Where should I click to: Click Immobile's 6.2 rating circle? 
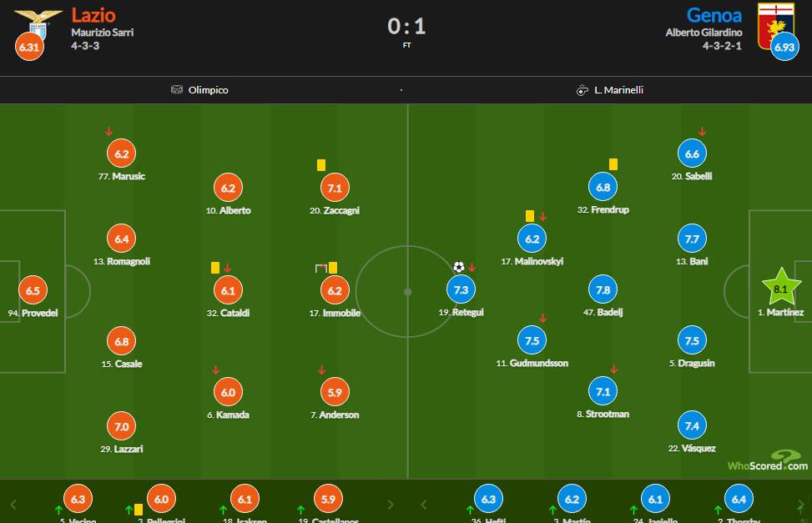tap(334, 290)
